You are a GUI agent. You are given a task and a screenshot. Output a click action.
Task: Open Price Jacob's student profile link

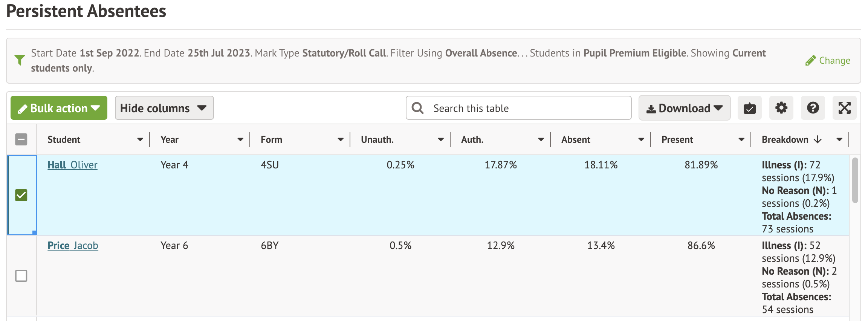point(73,246)
